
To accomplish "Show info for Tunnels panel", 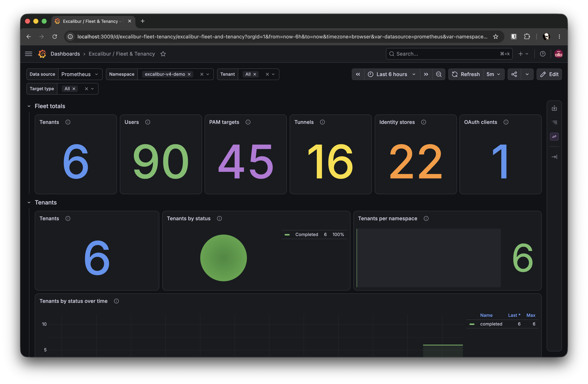I will point(322,122).
